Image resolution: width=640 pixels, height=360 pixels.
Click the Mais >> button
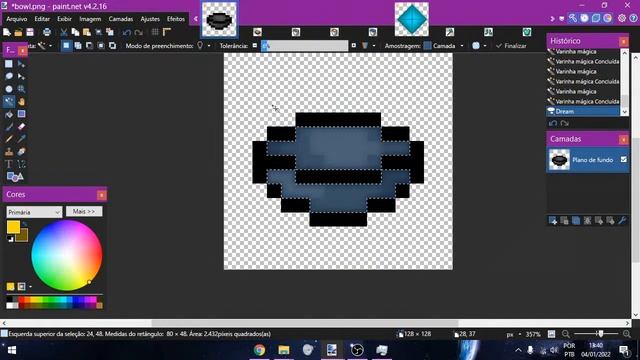[x=84, y=211]
